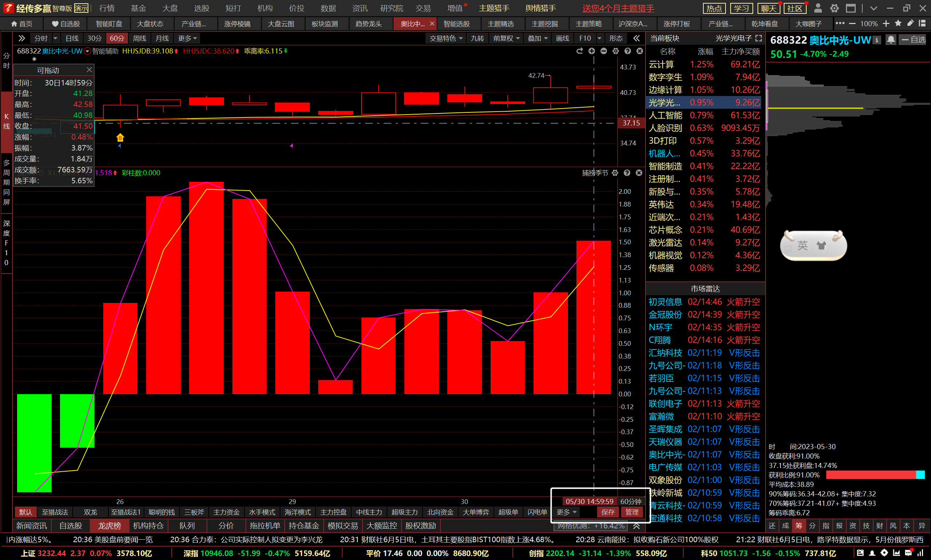Open the pencil edit icon in tab bar
The height and width of the screenshot is (560, 931).
910,23
